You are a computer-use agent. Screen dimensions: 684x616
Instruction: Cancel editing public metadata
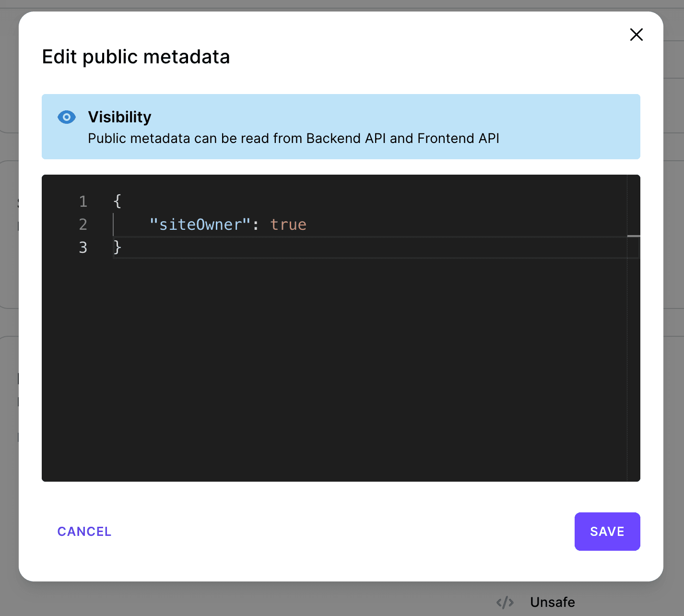coord(84,532)
